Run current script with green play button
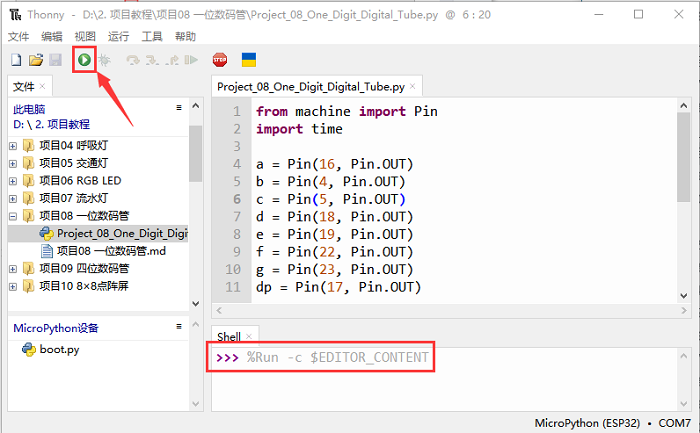This screenshot has width=700, height=433. [x=85, y=60]
